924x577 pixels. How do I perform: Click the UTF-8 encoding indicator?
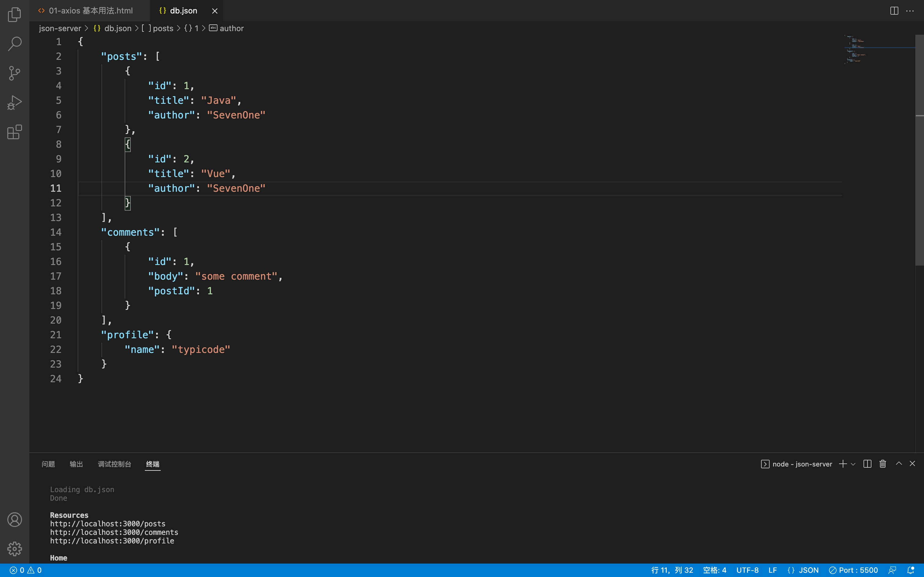(747, 570)
